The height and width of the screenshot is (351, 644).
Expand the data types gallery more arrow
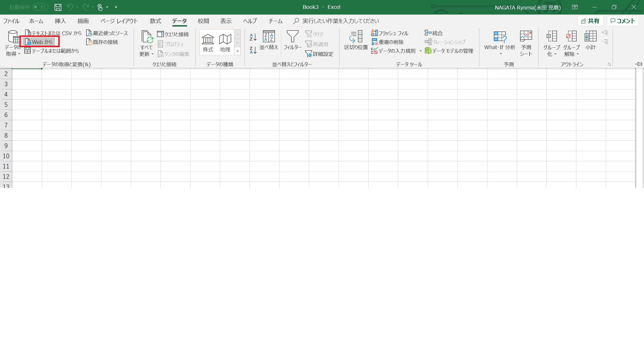[238, 51]
